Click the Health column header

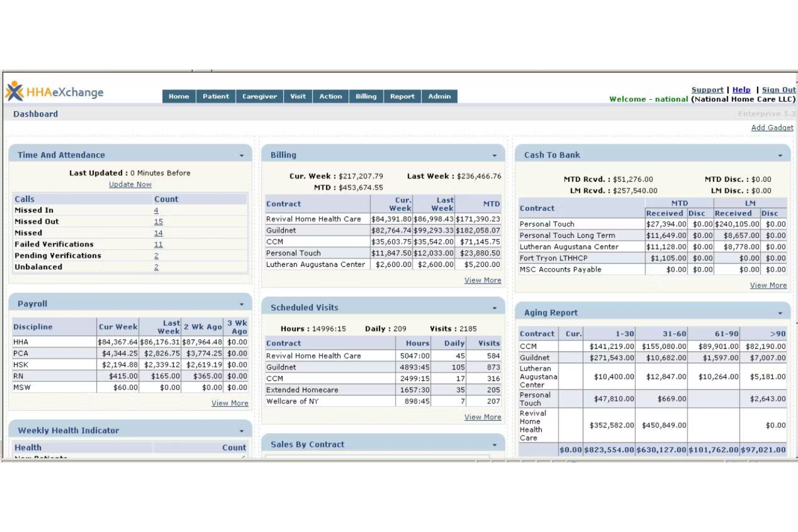pos(28,447)
